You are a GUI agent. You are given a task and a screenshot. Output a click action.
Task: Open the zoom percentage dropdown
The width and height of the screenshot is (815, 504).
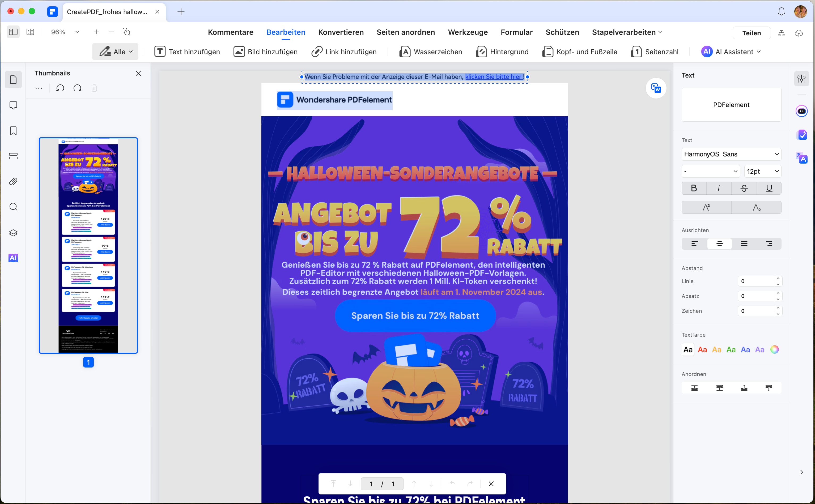[77, 32]
